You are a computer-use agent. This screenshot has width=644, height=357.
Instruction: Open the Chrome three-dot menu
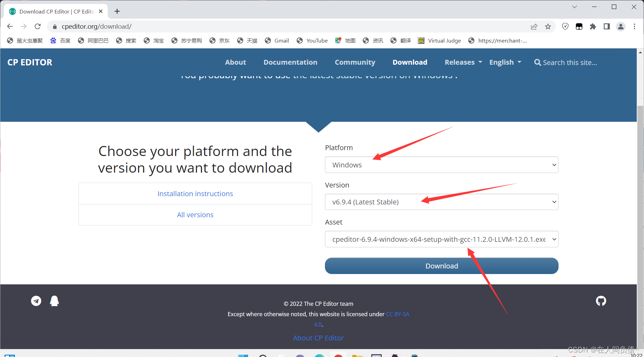(634, 27)
